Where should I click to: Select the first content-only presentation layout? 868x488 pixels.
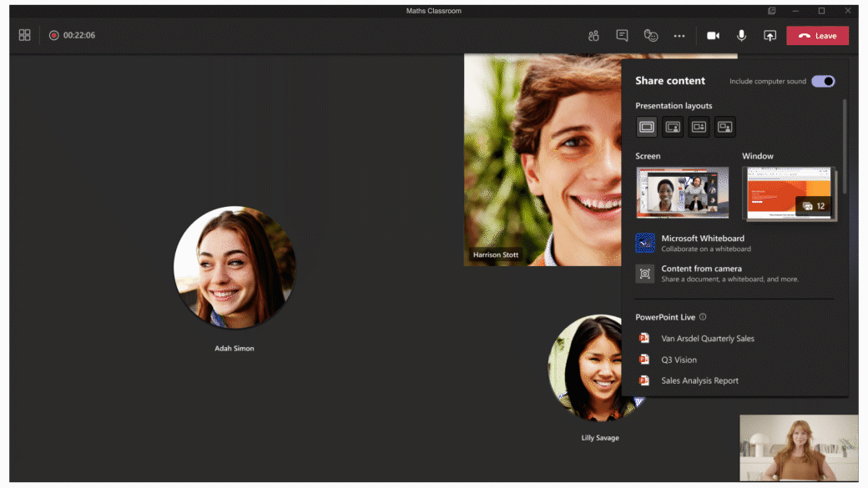(646, 127)
